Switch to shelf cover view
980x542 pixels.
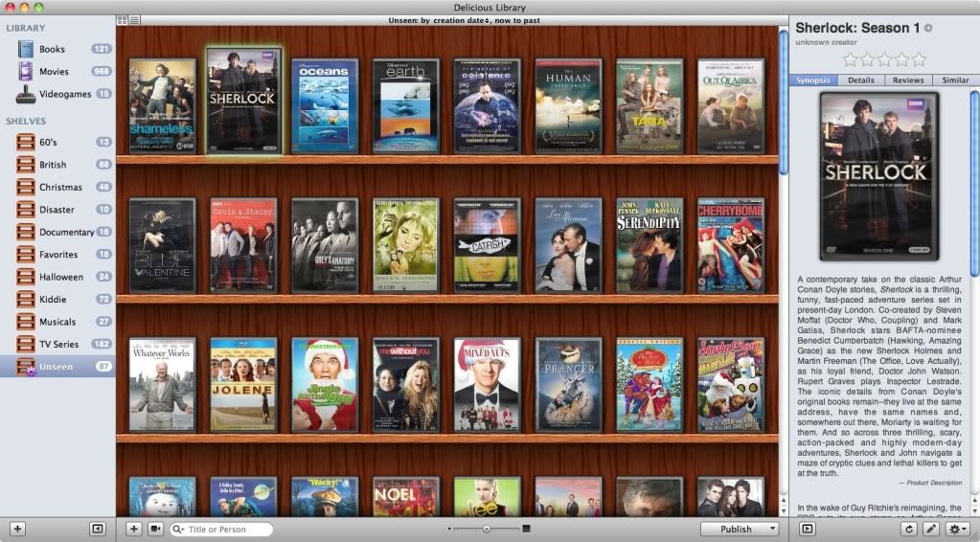coord(123,20)
